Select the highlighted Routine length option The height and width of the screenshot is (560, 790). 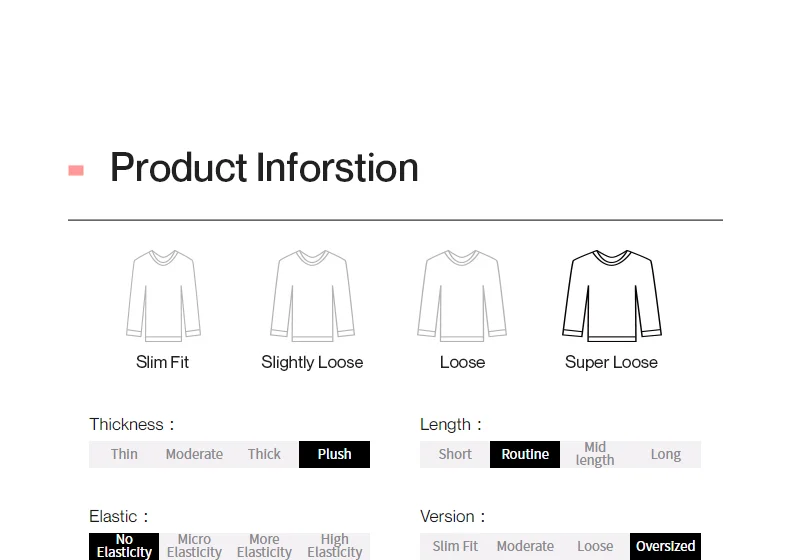coord(525,454)
